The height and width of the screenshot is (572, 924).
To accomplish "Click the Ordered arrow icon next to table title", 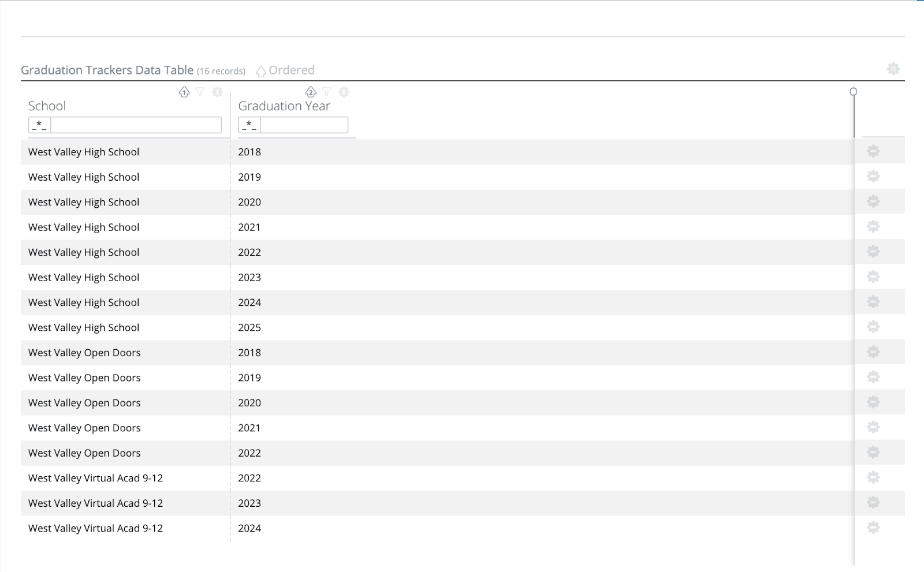I will 262,70.
